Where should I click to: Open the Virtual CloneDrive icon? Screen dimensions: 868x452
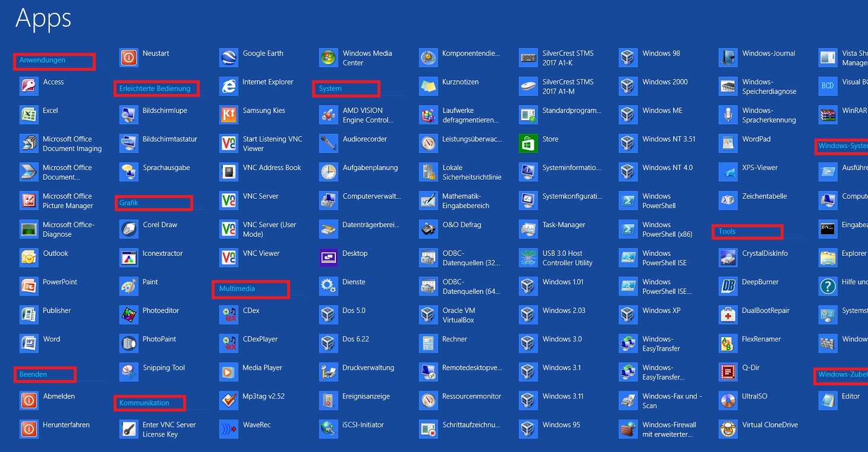(x=728, y=429)
